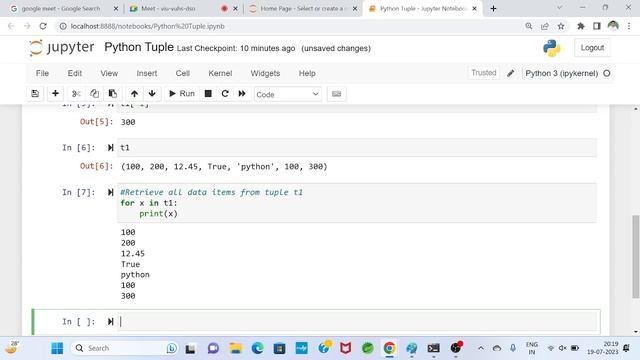Restart the kernel circular arrow icon
Screen dimensions: 640x360
coord(225,94)
